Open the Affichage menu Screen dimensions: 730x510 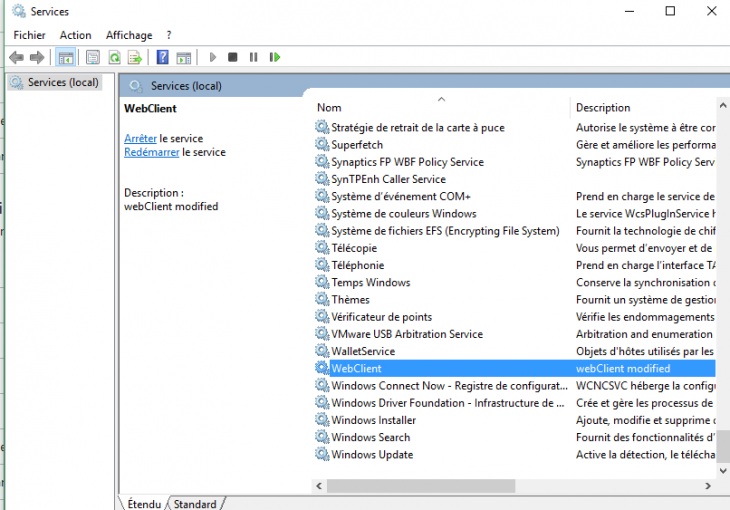click(x=129, y=35)
